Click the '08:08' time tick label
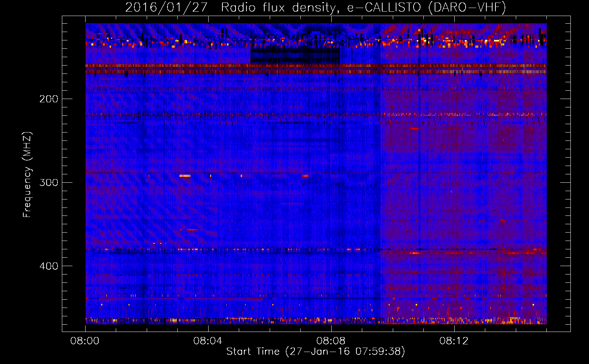Image resolution: width=589 pixels, height=364 pixels. tap(331, 341)
